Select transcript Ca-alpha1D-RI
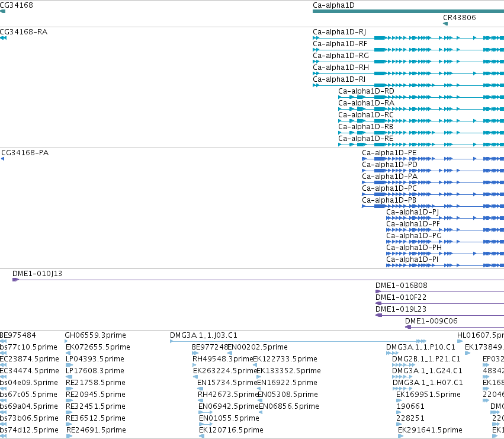The width and height of the screenshot is (504, 439). 408,85
